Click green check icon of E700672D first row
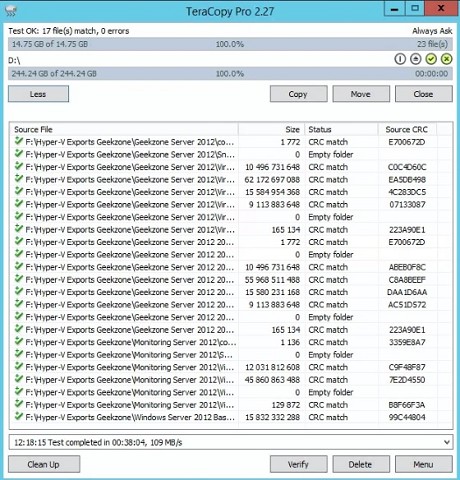The image size is (460, 480). click(19, 141)
